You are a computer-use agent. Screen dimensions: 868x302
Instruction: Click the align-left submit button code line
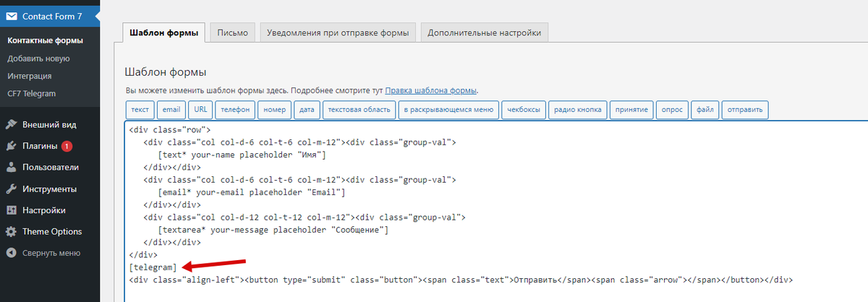pos(461,280)
